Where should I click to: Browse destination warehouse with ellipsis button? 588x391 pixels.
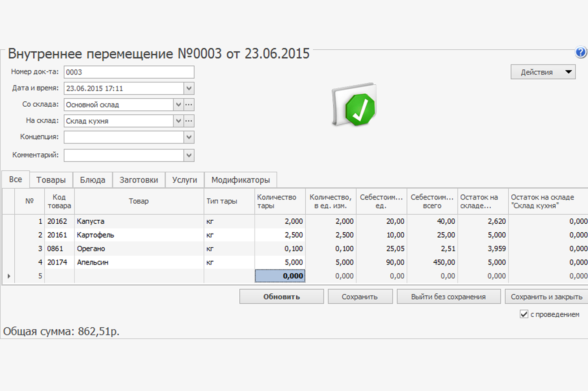[x=189, y=121]
